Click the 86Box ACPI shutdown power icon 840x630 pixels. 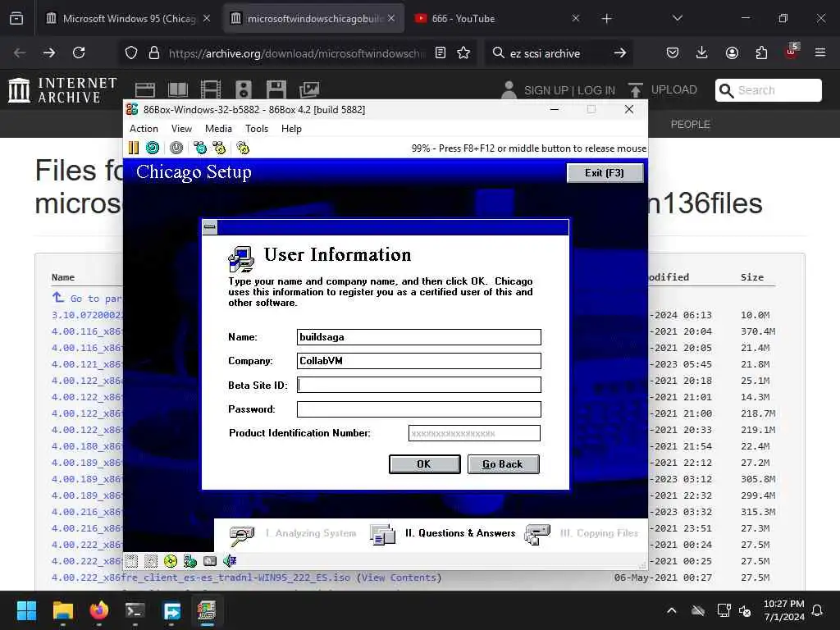(x=176, y=148)
